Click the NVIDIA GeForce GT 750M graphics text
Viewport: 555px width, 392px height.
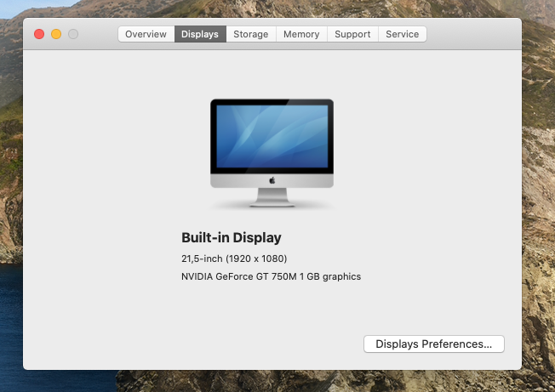pos(272,276)
